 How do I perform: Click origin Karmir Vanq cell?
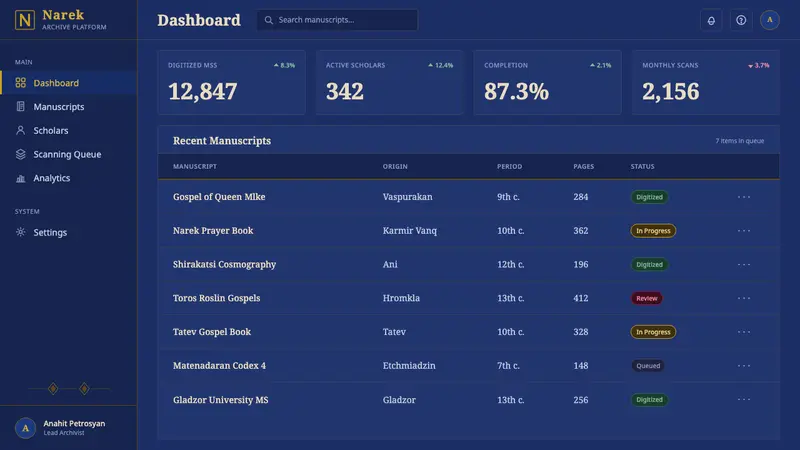click(x=410, y=231)
